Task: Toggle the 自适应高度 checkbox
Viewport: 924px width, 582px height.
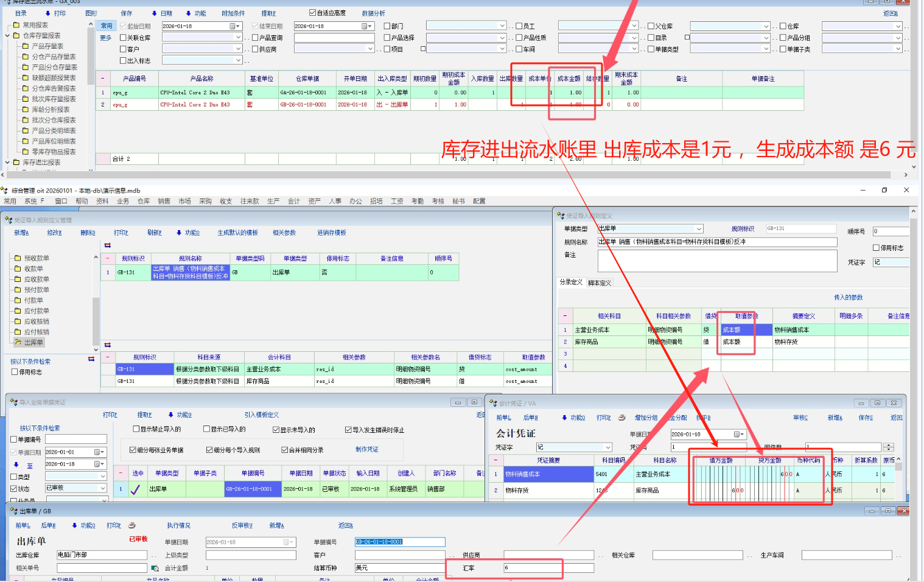Action: point(312,13)
